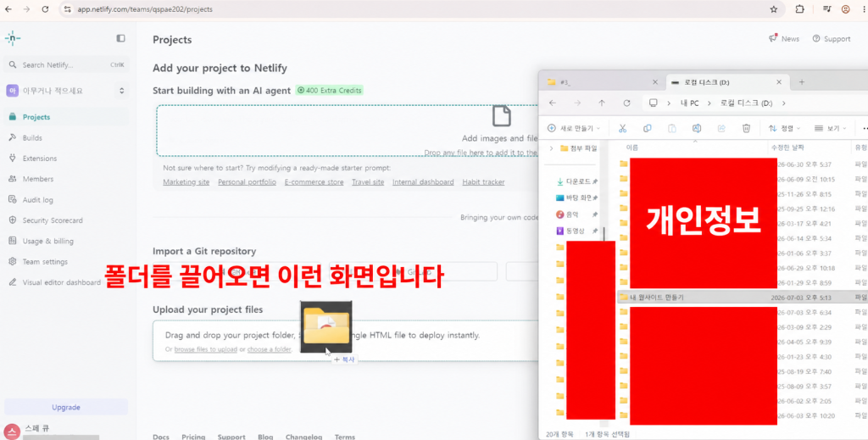The width and height of the screenshot is (868, 440).
Task: Click the browse files to upload link
Action: [206, 349]
